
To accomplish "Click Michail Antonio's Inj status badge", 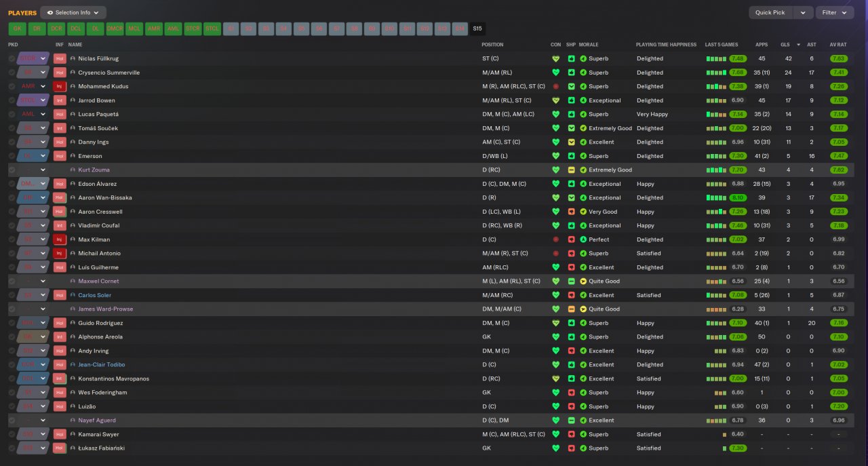I will [60, 253].
